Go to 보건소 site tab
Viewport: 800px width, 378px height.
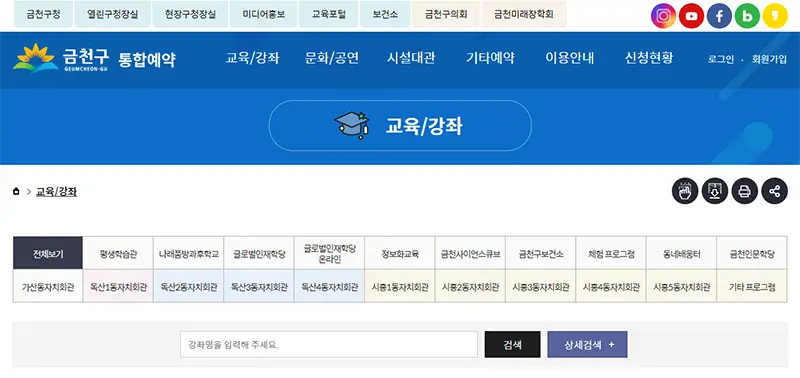pos(385,14)
